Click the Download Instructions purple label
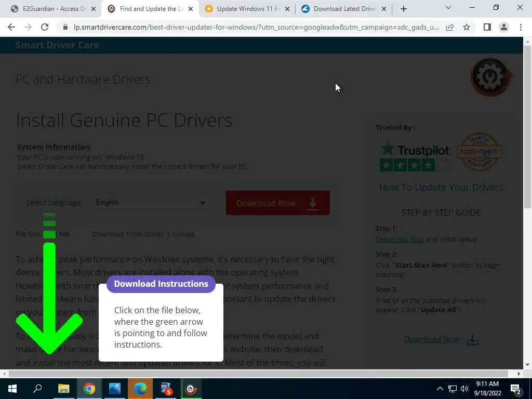Screen dimensions: 532x399 tap(161, 284)
